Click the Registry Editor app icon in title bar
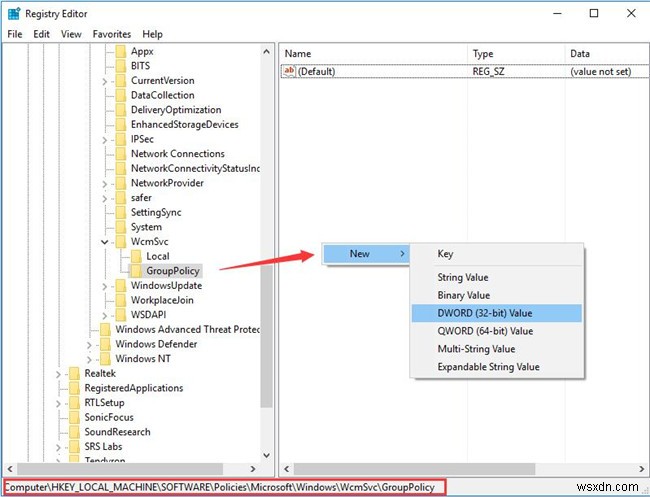 pyautogui.click(x=14, y=14)
